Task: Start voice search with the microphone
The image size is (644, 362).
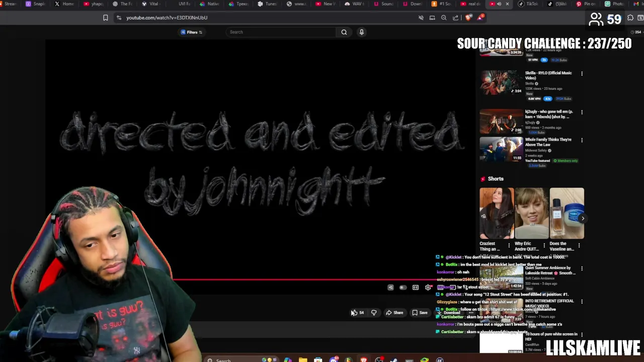Action: (361, 32)
